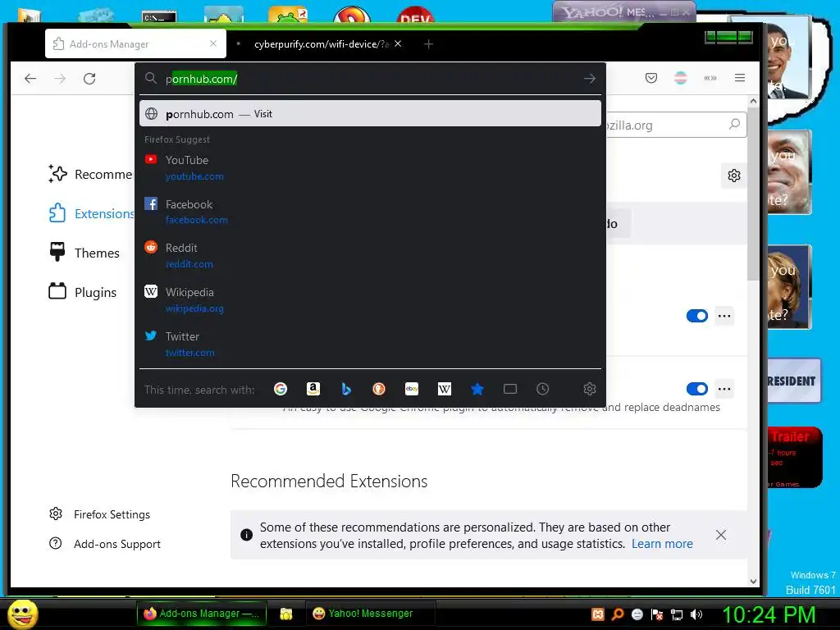Search bookmarks using the star icon
840x630 pixels.
click(x=477, y=389)
